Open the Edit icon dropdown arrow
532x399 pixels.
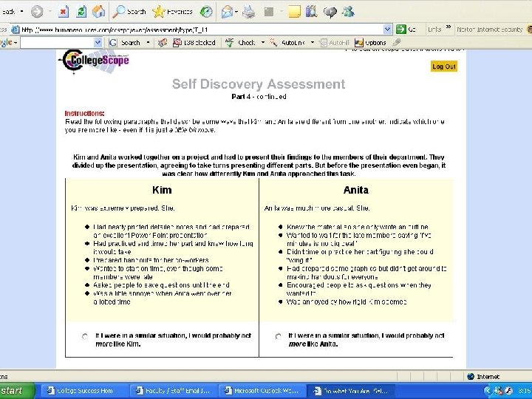pos(282,12)
